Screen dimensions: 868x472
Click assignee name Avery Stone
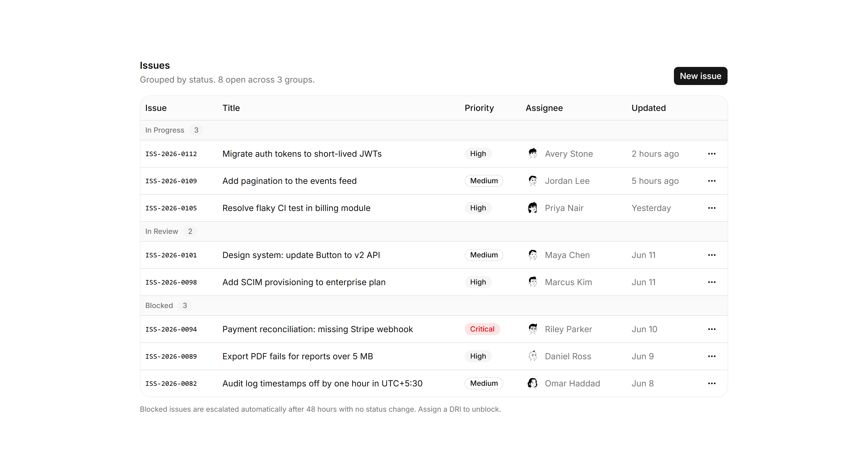pos(569,154)
